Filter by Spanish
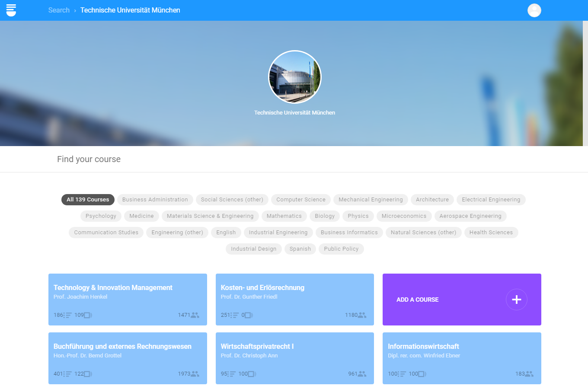The height and width of the screenshot is (389, 588). 300,249
